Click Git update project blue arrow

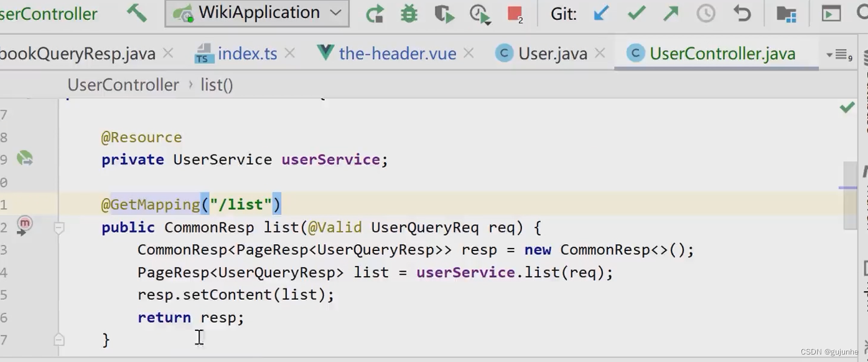pos(601,13)
